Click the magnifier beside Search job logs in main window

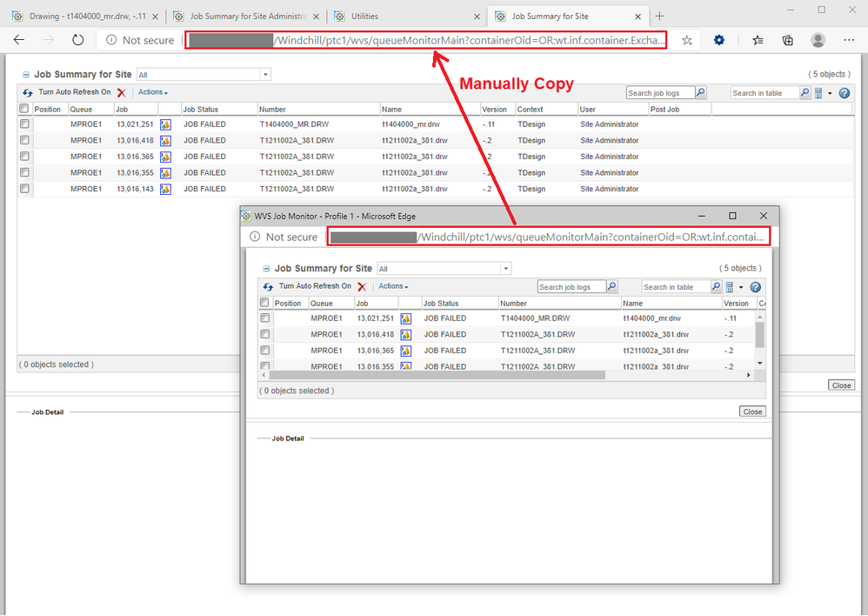[701, 93]
